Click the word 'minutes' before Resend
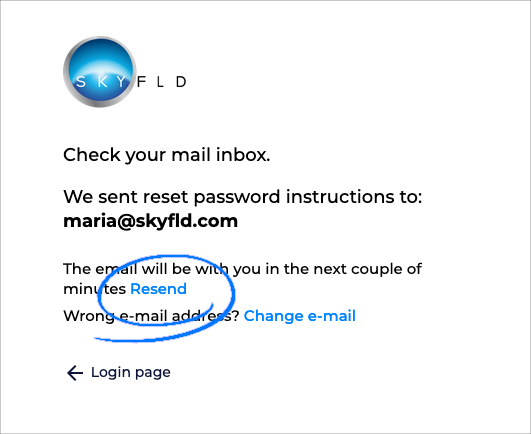 point(94,289)
